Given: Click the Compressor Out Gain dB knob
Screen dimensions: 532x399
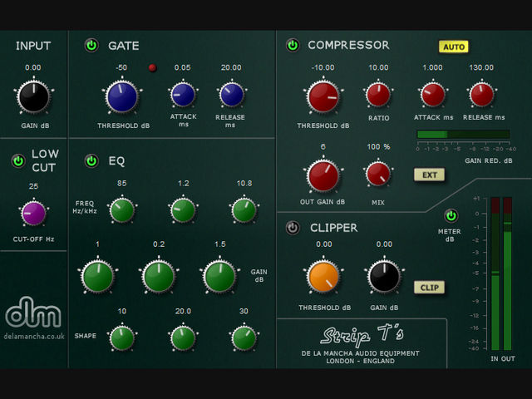Looking at the screenshot, I should (x=323, y=175).
